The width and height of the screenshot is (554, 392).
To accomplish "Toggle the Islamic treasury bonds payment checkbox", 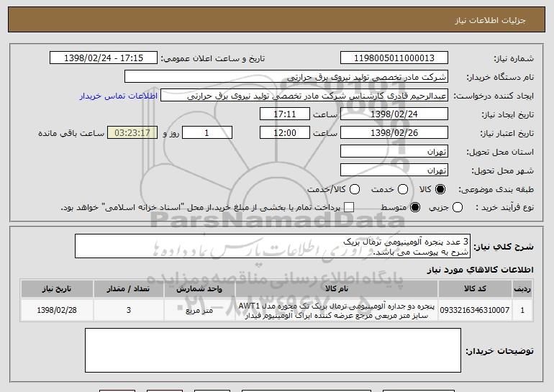I will (x=349, y=207).
